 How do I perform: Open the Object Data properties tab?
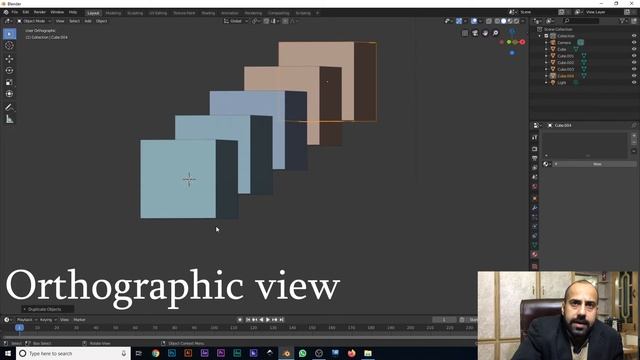[534, 245]
